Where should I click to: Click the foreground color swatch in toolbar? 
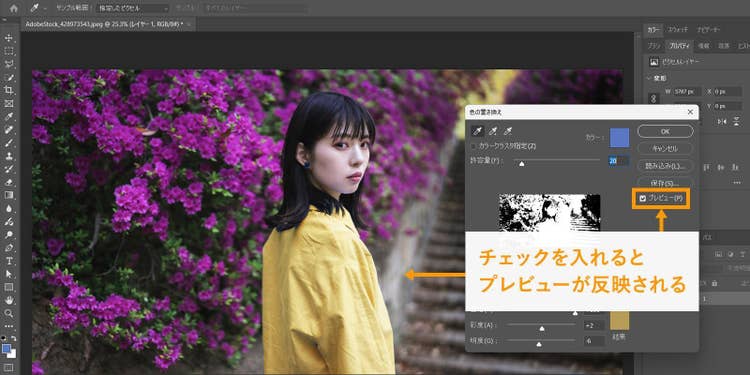[x=6, y=349]
